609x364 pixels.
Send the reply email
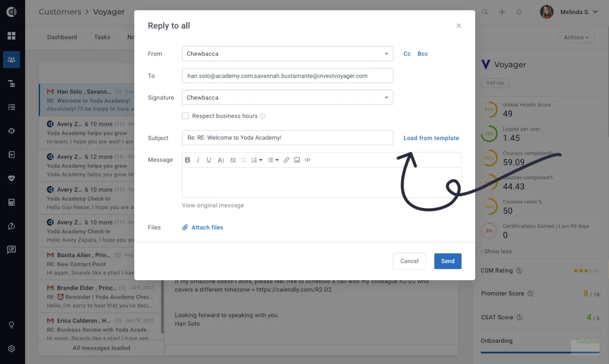(x=448, y=261)
